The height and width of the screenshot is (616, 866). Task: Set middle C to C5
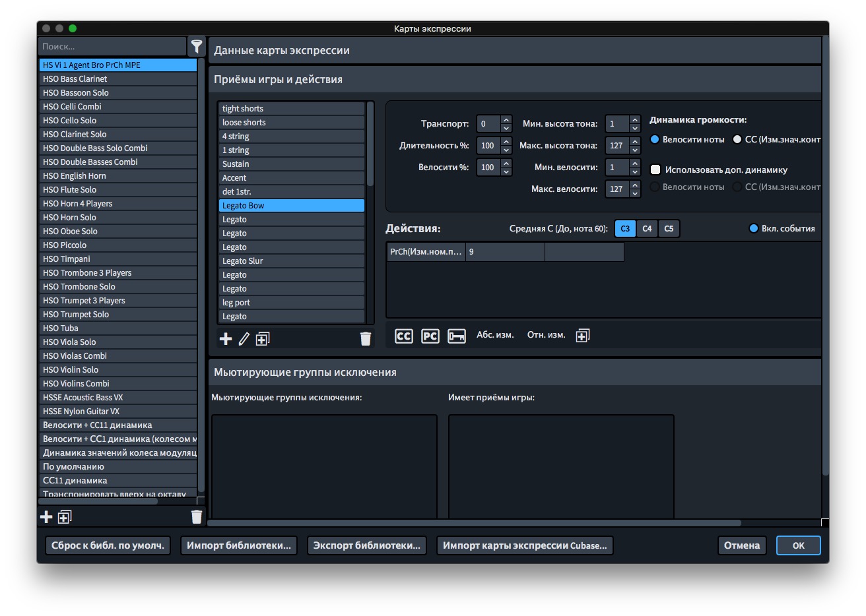coord(669,228)
